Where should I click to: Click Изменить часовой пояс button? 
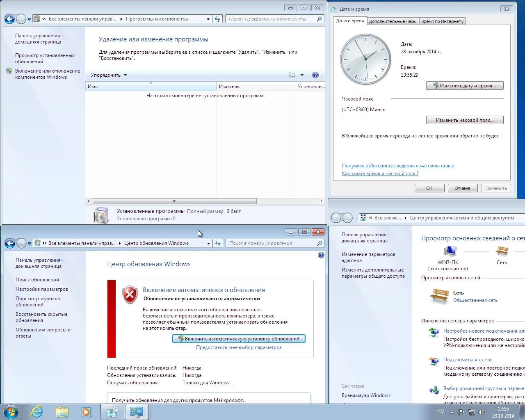(465, 120)
